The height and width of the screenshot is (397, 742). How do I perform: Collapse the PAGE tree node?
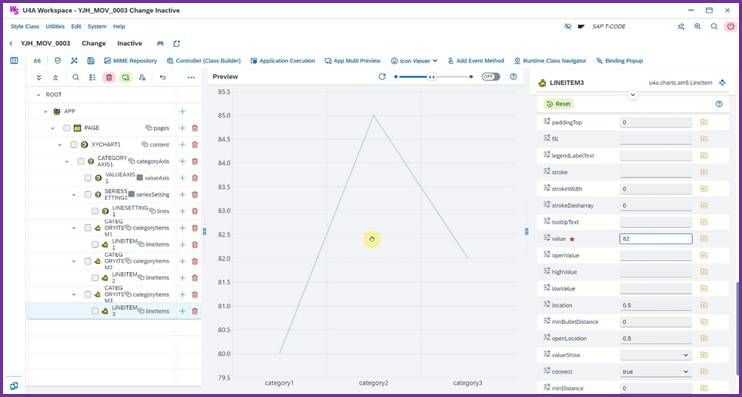[x=53, y=128]
